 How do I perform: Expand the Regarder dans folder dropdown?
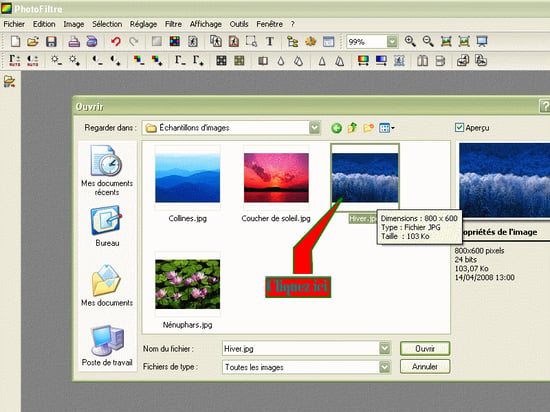click(315, 128)
